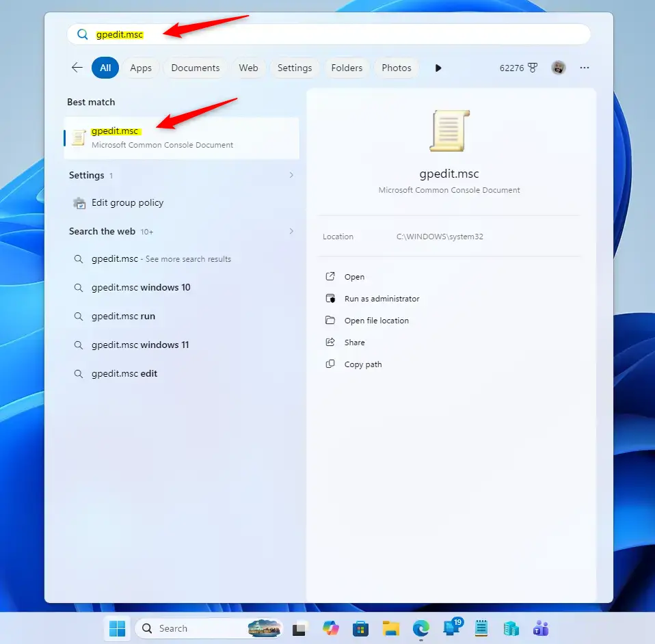Click the back arrow icon
655x644 pixels.
click(77, 68)
